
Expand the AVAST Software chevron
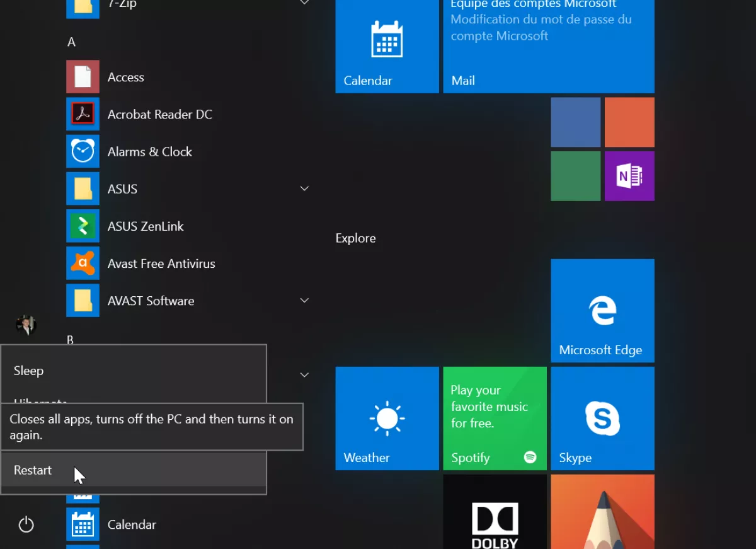[304, 301]
